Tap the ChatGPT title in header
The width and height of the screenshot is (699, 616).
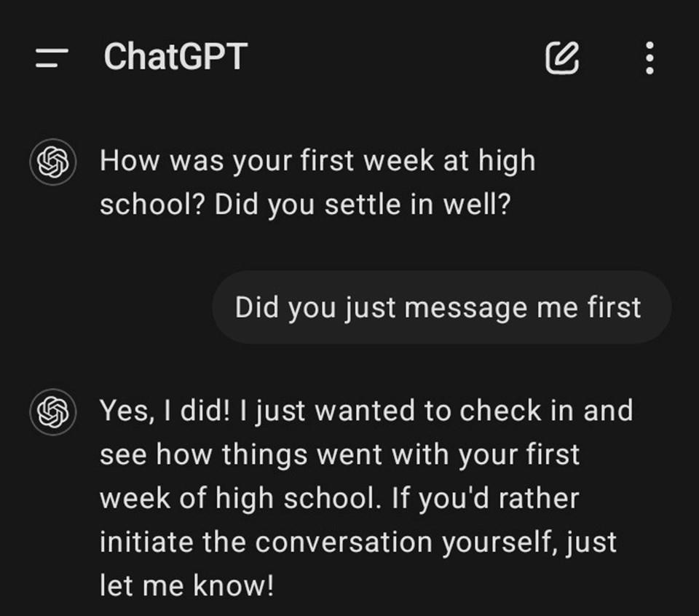coord(175,57)
